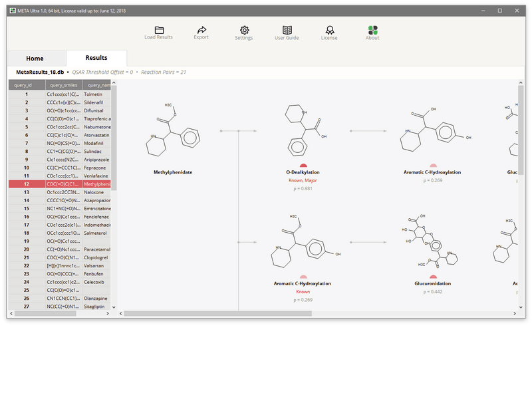Click the red semicircle indicator above Glucuronidation
The width and height of the screenshot is (532, 399).
tap(433, 277)
